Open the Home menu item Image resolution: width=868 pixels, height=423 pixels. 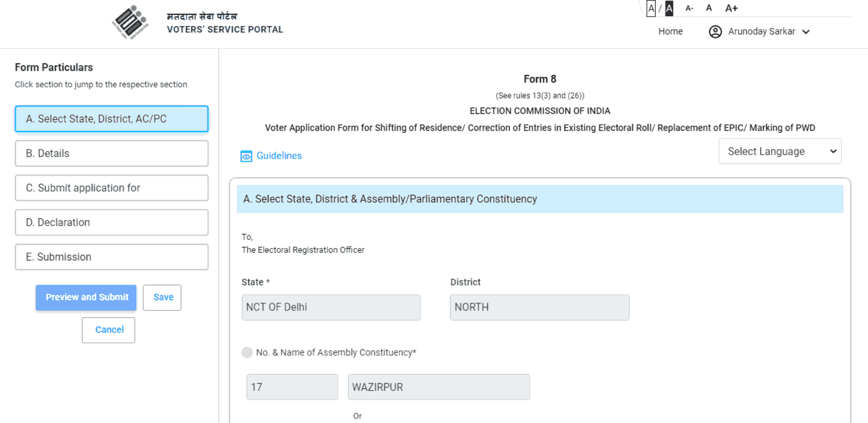click(x=670, y=31)
